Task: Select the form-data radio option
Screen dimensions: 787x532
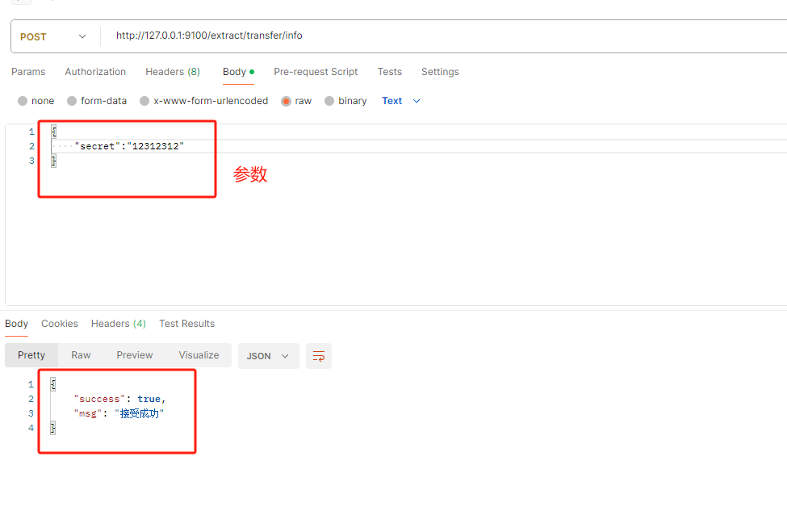Action: coord(72,101)
